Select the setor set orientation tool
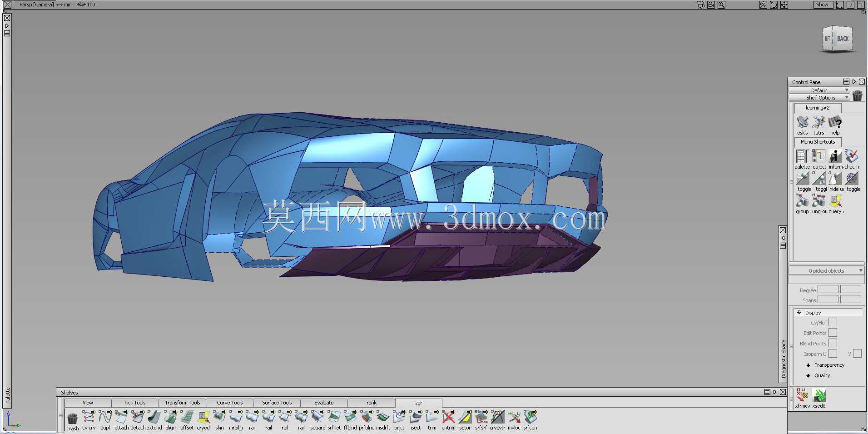This screenshot has height=434, width=868. [x=465, y=417]
